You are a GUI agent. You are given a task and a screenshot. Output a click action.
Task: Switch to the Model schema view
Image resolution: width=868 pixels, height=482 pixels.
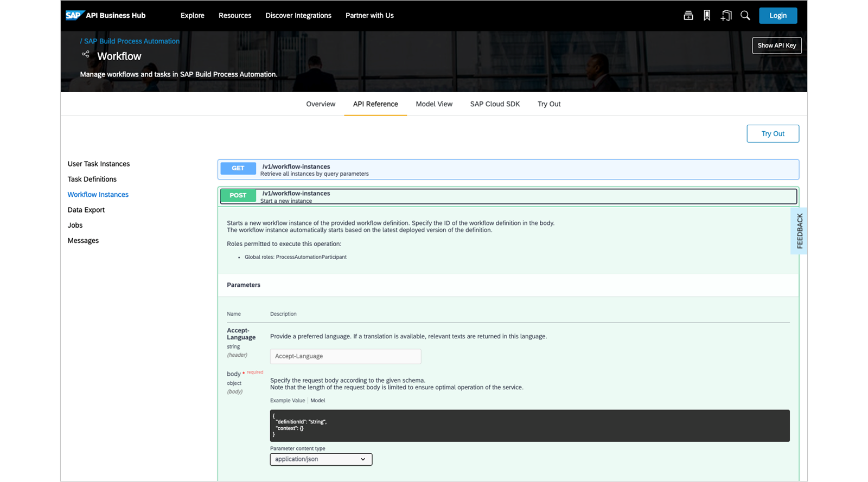click(x=318, y=401)
